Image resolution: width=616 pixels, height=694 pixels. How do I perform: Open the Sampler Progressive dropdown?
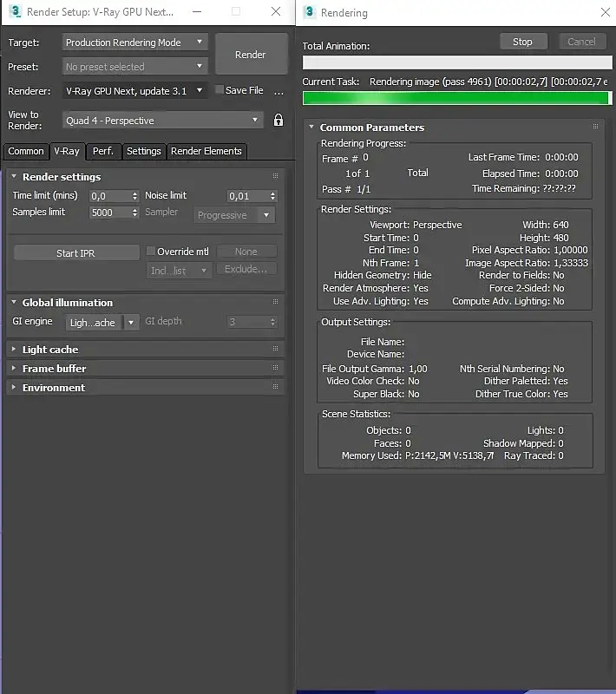[x=234, y=215]
